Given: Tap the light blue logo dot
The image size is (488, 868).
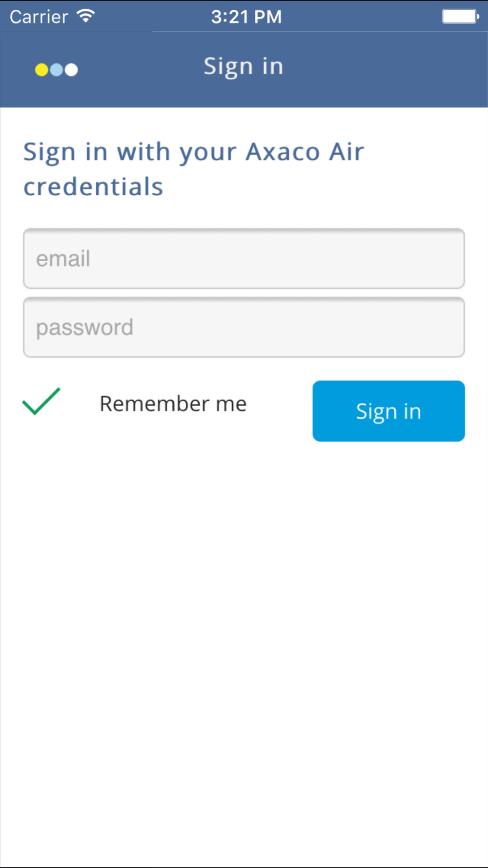Looking at the screenshot, I should [57, 70].
